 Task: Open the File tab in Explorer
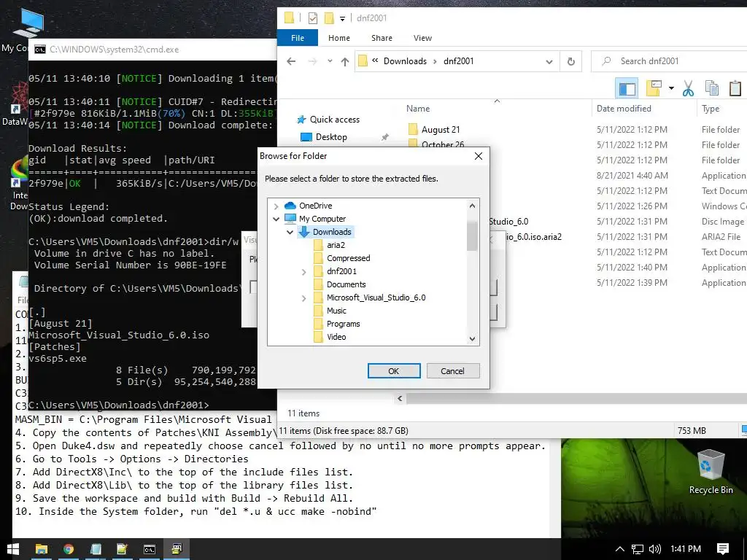coord(298,38)
